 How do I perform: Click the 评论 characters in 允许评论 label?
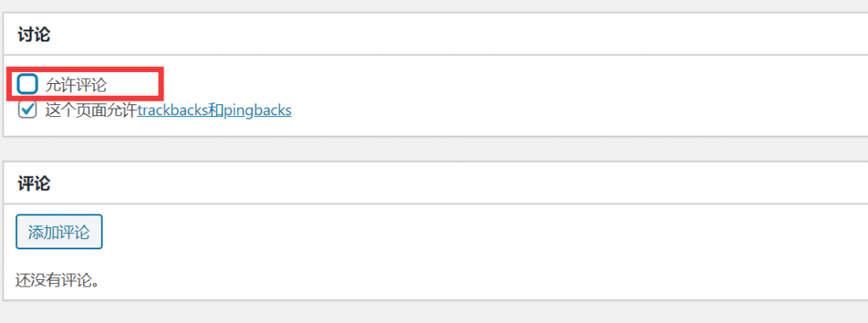click(x=92, y=85)
